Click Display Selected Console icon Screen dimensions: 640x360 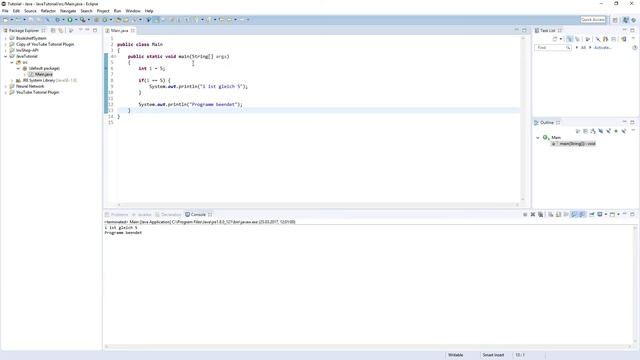pyautogui.click(x=600, y=214)
